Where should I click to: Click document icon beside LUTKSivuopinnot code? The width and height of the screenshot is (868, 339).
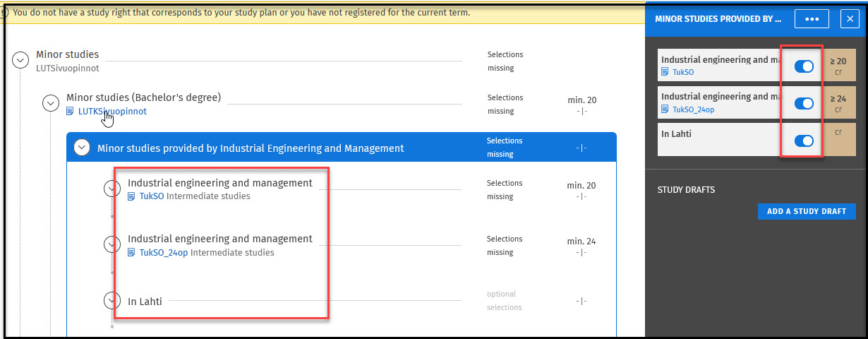(71, 112)
